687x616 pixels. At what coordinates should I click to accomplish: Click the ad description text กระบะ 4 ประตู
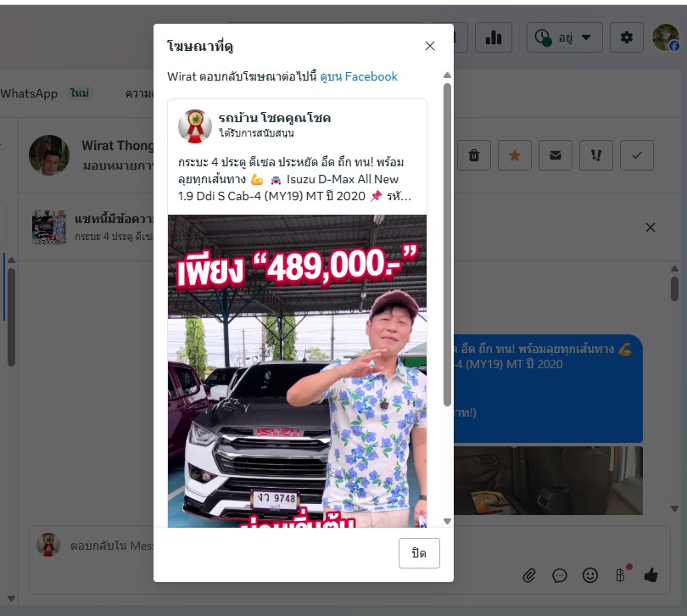point(294,179)
